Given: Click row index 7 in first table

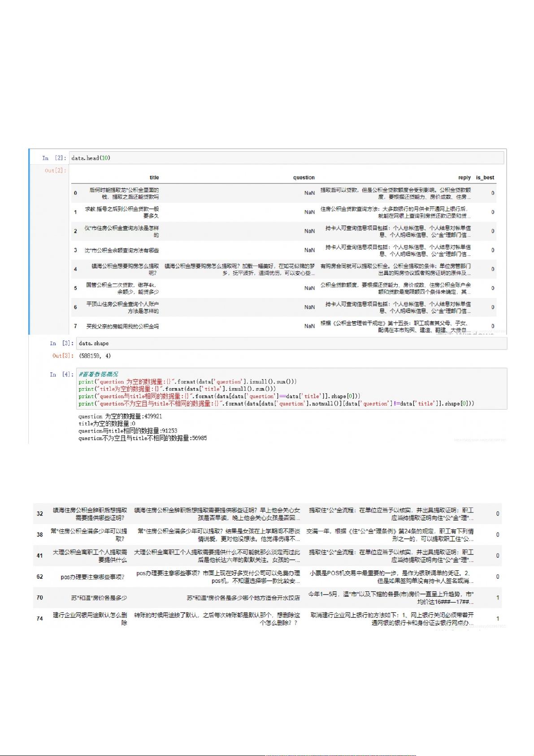Looking at the screenshot, I should [75, 326].
